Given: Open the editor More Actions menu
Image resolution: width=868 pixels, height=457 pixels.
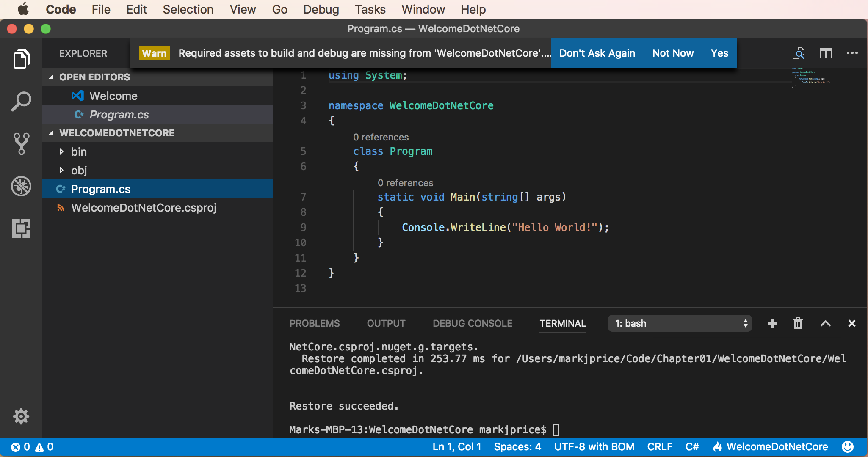Looking at the screenshot, I should click(852, 53).
